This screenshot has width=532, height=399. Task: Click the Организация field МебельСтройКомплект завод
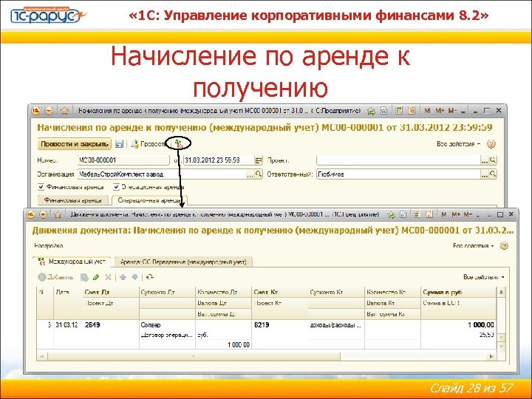click(162, 174)
